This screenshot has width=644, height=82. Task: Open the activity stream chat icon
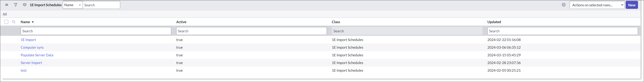pyautogui.click(x=25, y=5)
